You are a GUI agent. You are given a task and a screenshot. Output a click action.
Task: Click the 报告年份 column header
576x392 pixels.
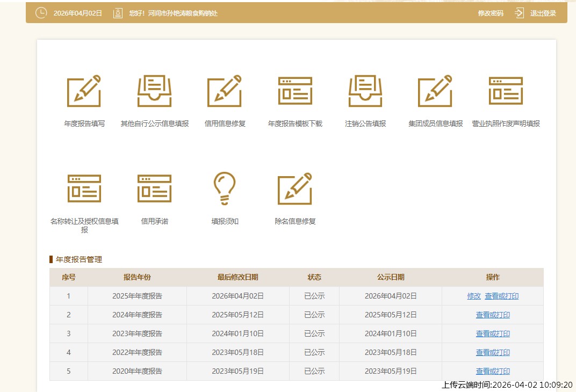[137, 277]
